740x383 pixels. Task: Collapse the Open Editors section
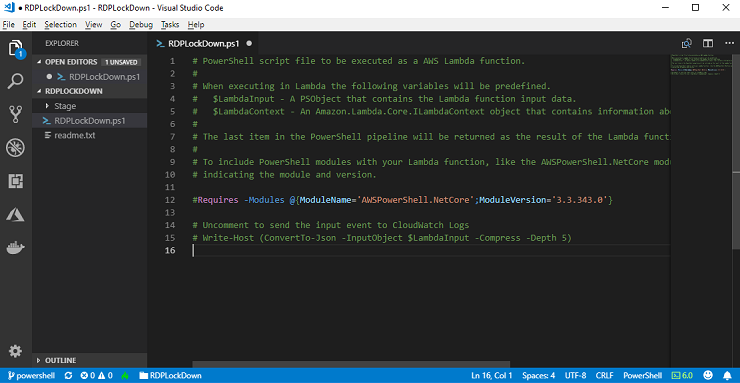coord(71,62)
